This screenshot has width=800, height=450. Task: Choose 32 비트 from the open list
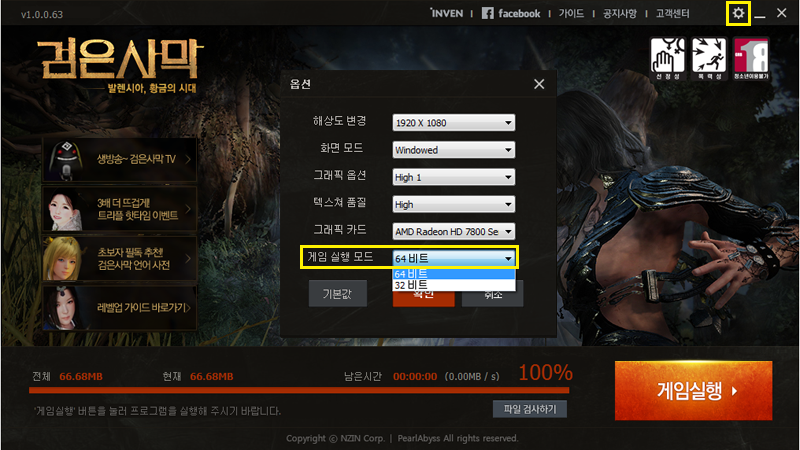click(453, 285)
